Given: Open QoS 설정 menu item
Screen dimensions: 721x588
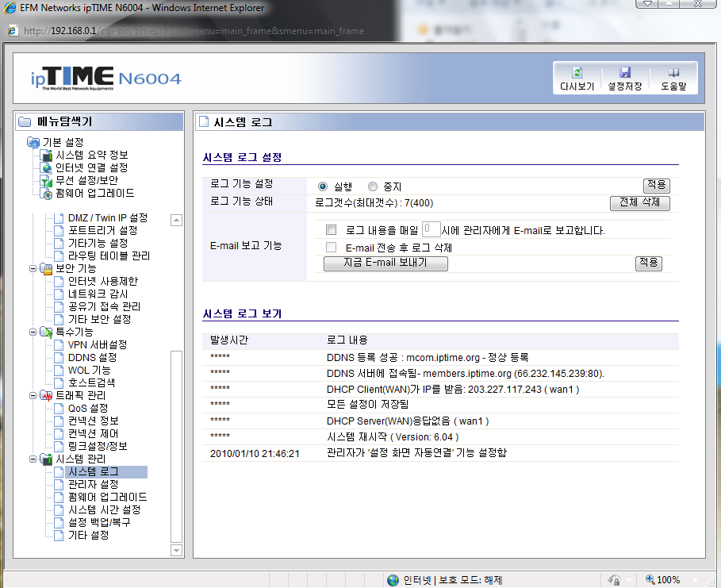Looking at the screenshot, I should point(87,408).
